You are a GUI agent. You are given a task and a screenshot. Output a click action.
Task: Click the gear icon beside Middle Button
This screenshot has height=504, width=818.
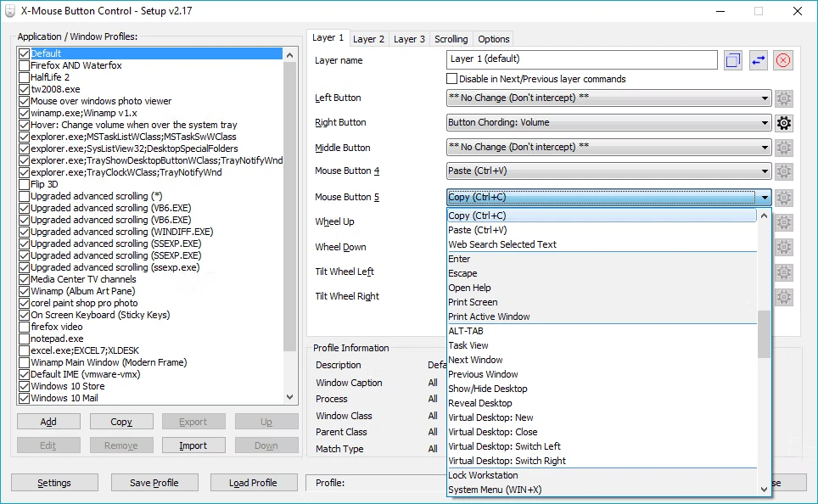tap(784, 148)
